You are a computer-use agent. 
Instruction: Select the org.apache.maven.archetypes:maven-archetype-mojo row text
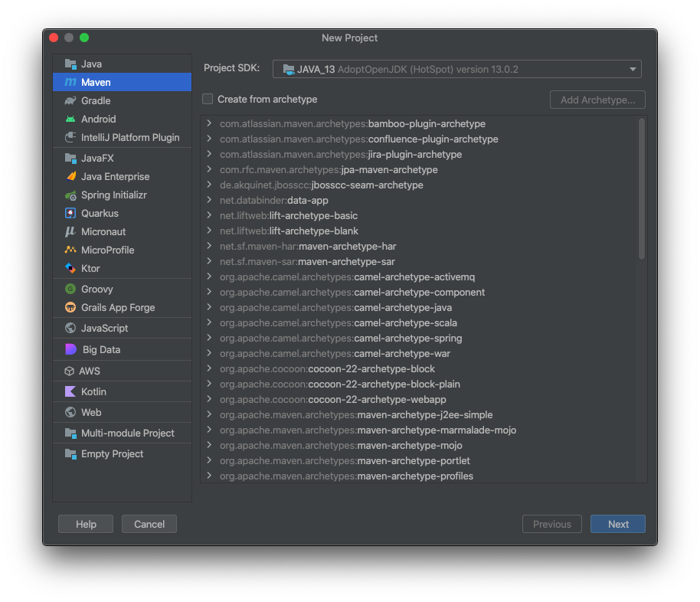341,445
